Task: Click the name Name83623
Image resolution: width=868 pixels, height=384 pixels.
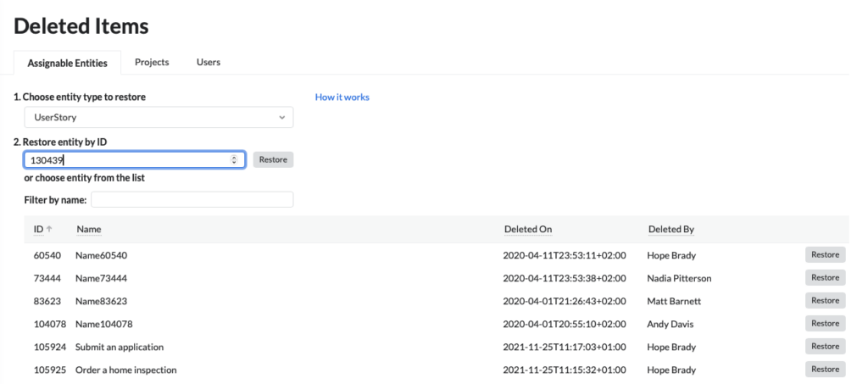Action: (102, 302)
